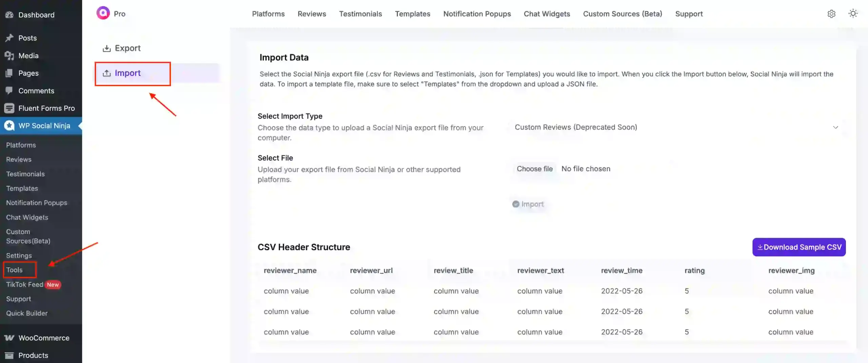The height and width of the screenshot is (363, 868).
Task: Open Chat Widgets in the top navigation
Action: [x=547, y=14]
